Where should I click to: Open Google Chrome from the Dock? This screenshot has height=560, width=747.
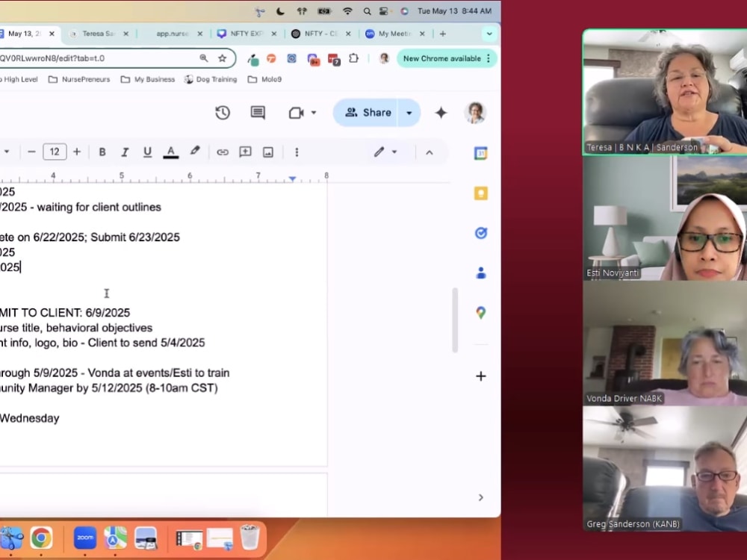point(41,538)
